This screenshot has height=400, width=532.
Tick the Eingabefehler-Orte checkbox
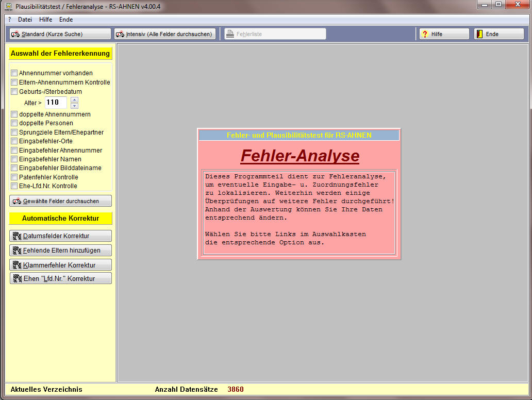click(14, 141)
